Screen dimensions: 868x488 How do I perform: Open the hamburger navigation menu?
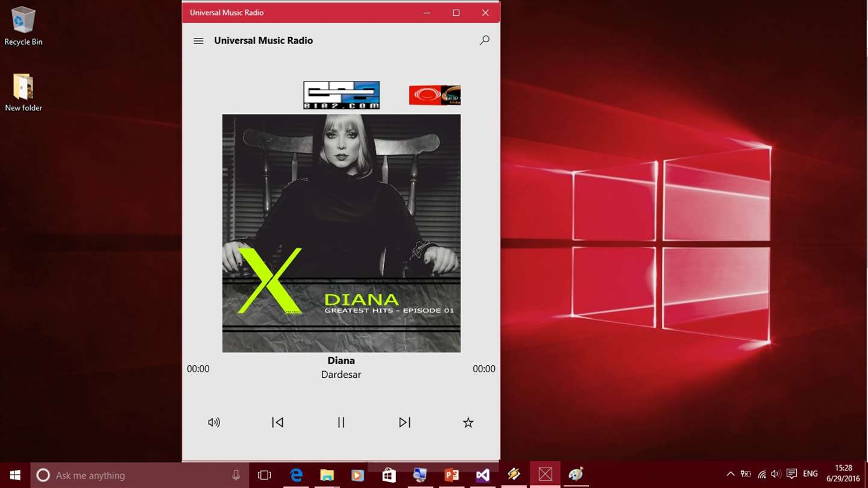198,41
